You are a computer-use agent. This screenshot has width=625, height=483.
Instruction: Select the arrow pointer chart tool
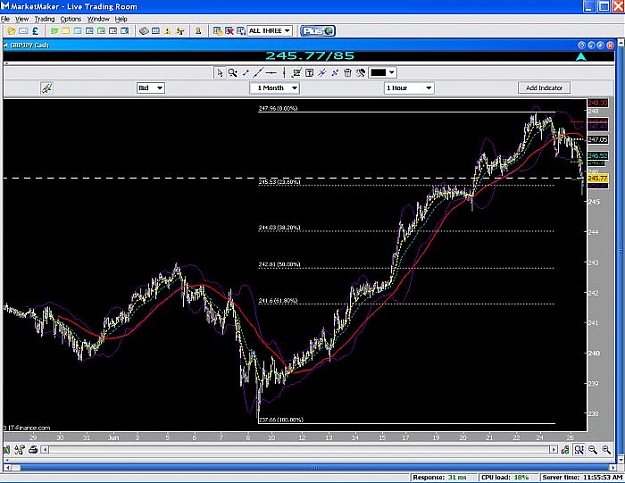click(220, 73)
